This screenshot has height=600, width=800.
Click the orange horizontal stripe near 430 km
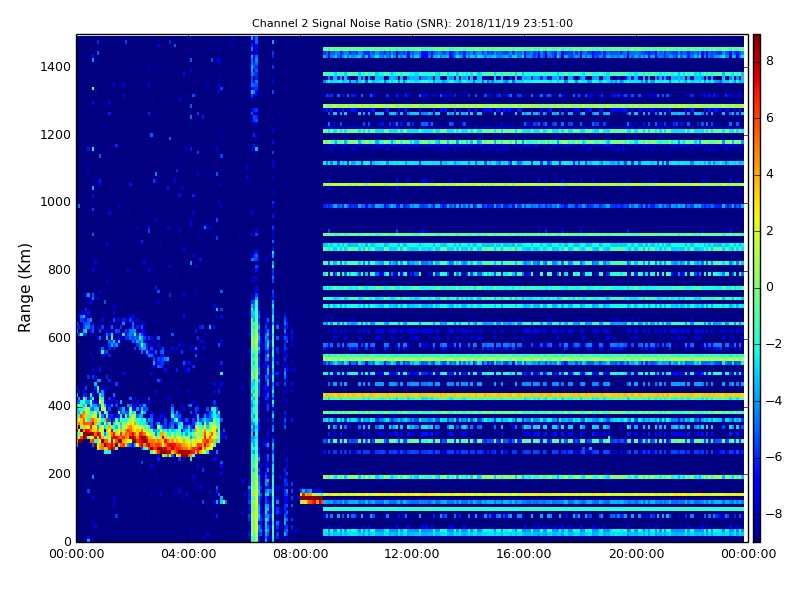click(533, 396)
